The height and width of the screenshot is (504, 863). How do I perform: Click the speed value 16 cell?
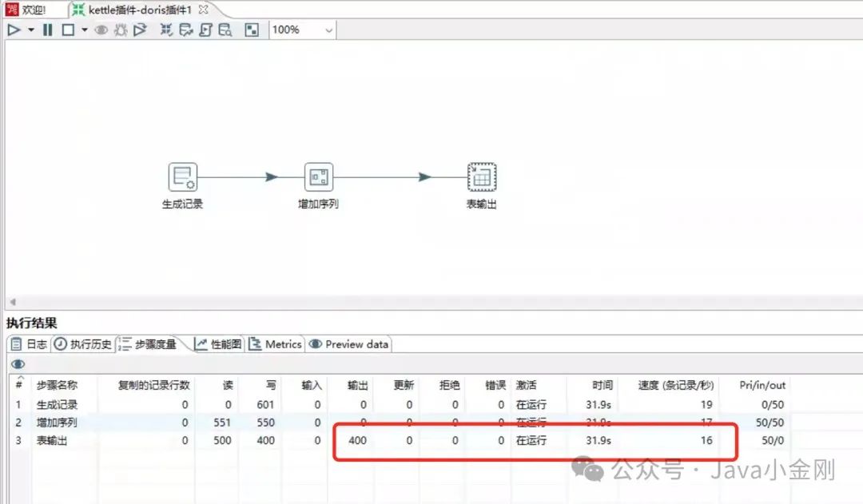[x=706, y=440]
